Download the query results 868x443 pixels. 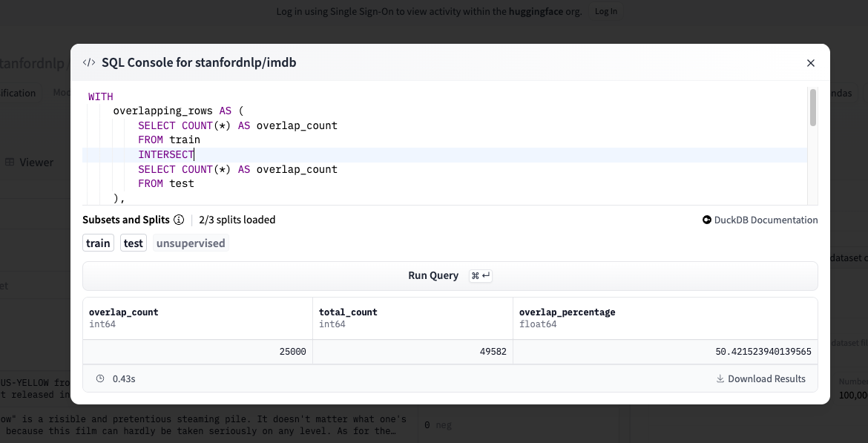766,379
